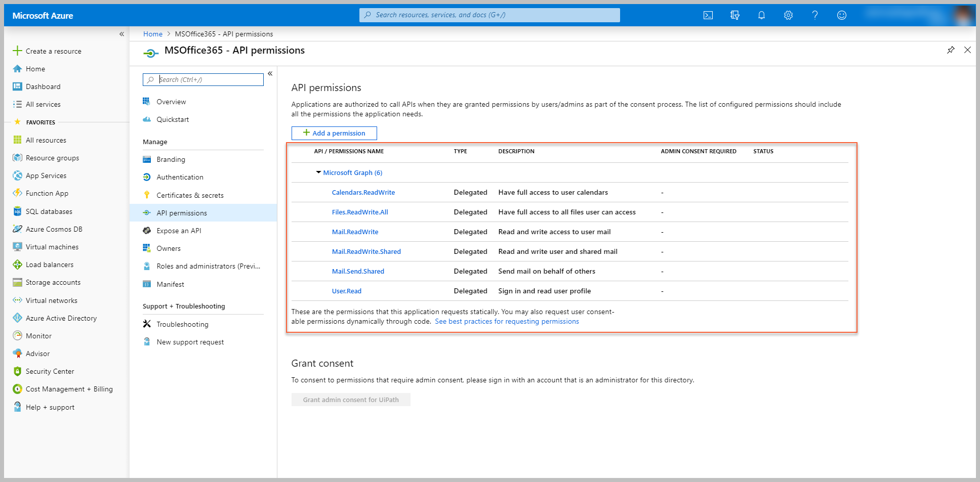Click the Load balancers diamond icon
980x482 pixels.
coord(17,265)
